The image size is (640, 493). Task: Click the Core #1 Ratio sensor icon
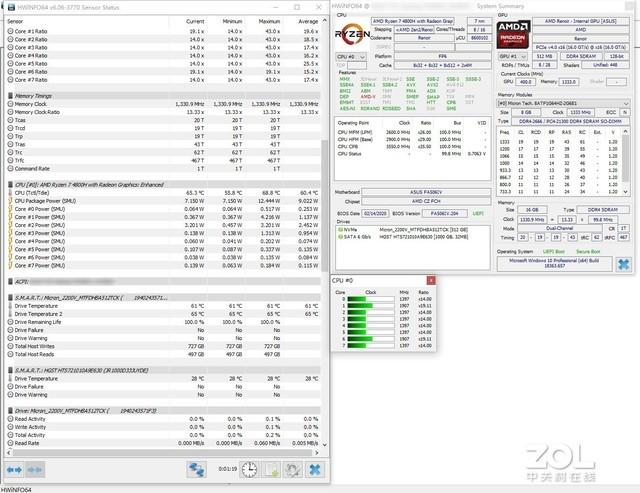pyautogui.click(x=11, y=31)
